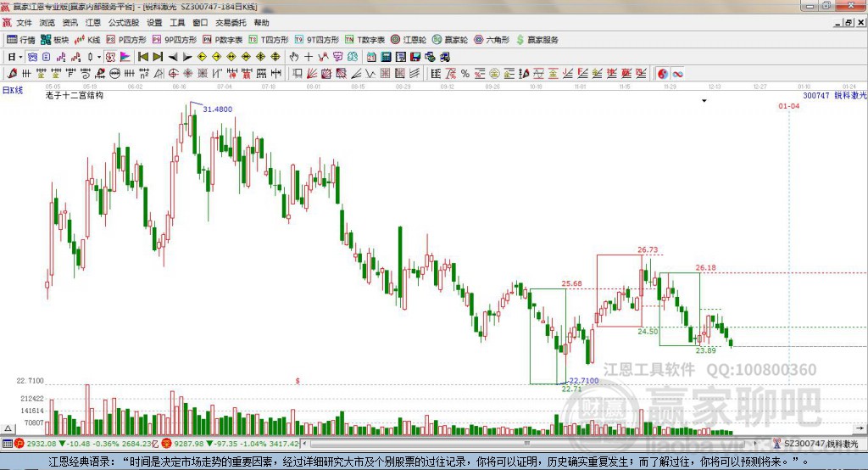This screenshot has height=470, width=868.
Task: Select the crosshair cursor tool
Action: pos(309,57)
